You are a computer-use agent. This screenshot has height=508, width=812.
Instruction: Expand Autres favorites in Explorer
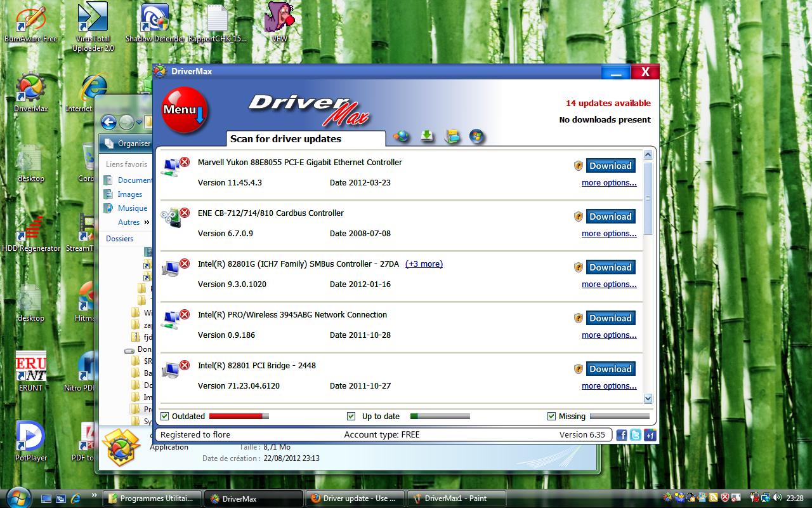point(133,222)
